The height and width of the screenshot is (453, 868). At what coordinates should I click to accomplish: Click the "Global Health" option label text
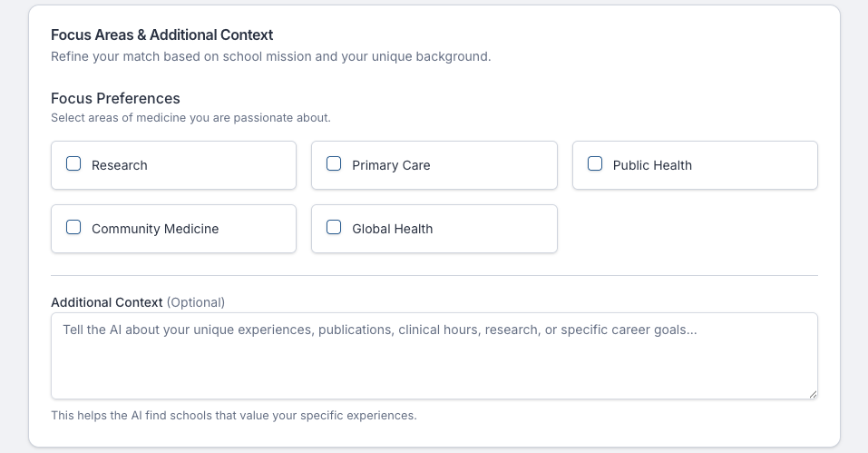393,229
